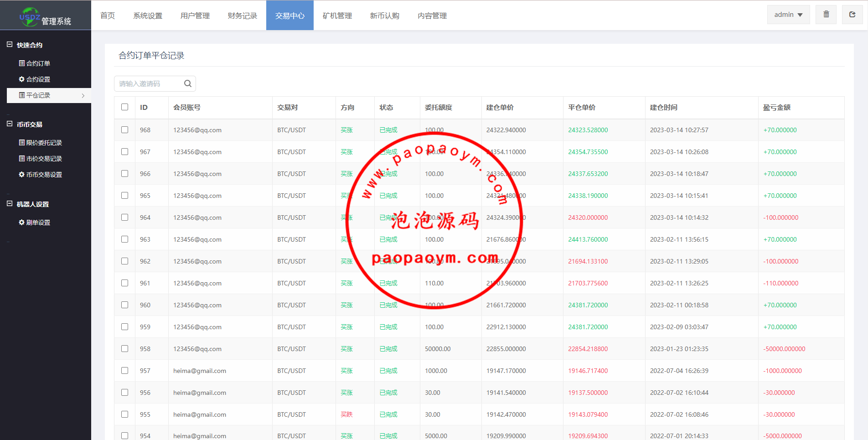Click close price 24413.760000

point(588,239)
